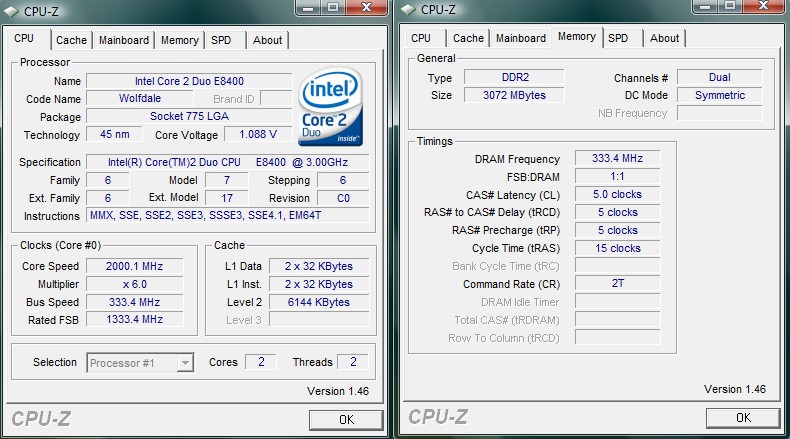Click the empty Bank Cycle Time (tRC) field
This screenshot has width=790, height=439.
[x=618, y=266]
